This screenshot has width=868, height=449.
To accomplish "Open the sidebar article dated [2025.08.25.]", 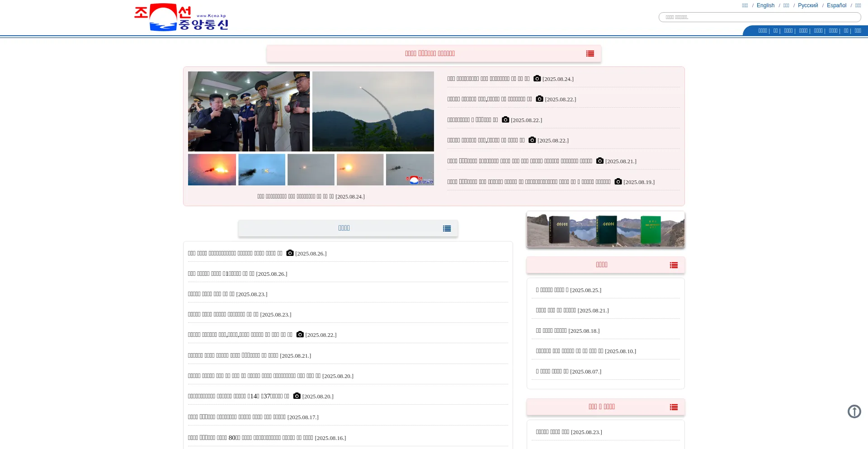I will click(x=569, y=290).
